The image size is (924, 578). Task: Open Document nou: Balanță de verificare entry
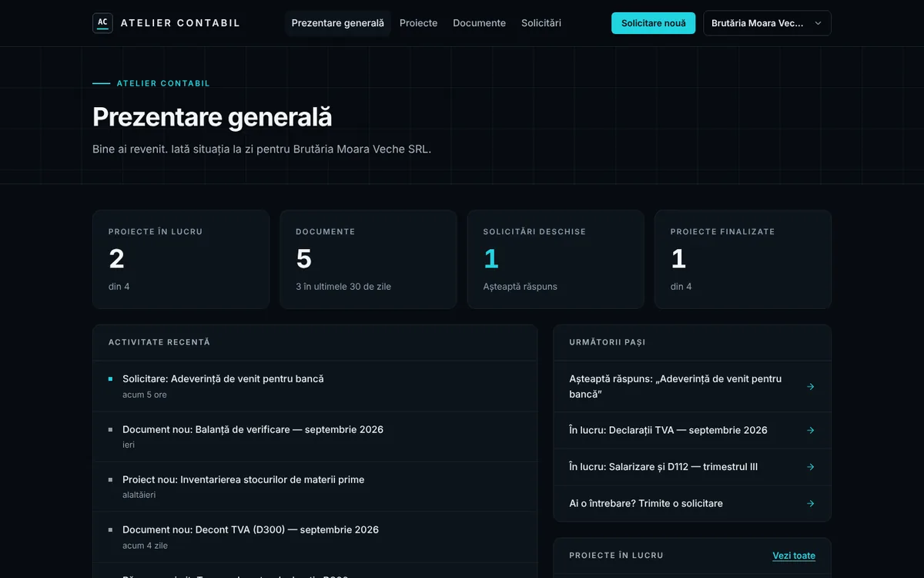tap(315, 436)
